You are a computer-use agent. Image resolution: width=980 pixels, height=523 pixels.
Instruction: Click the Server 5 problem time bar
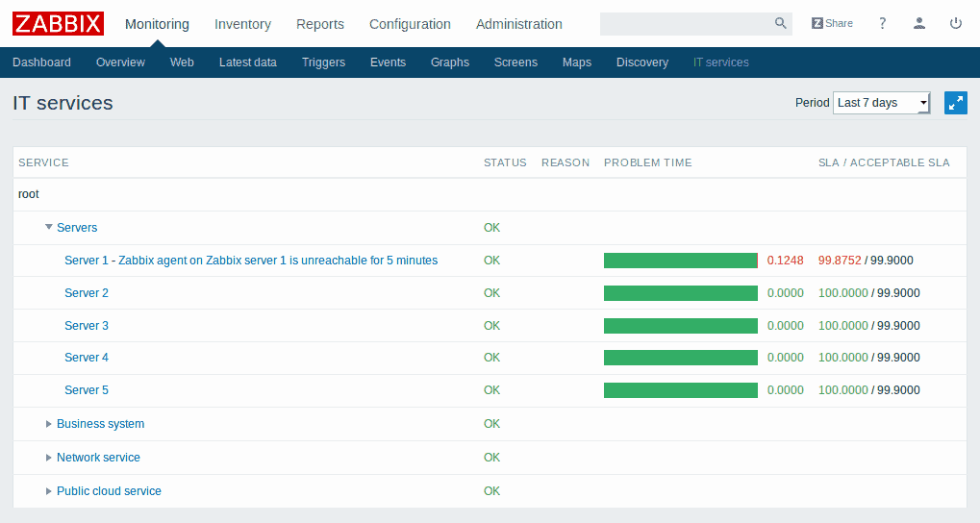pos(680,390)
